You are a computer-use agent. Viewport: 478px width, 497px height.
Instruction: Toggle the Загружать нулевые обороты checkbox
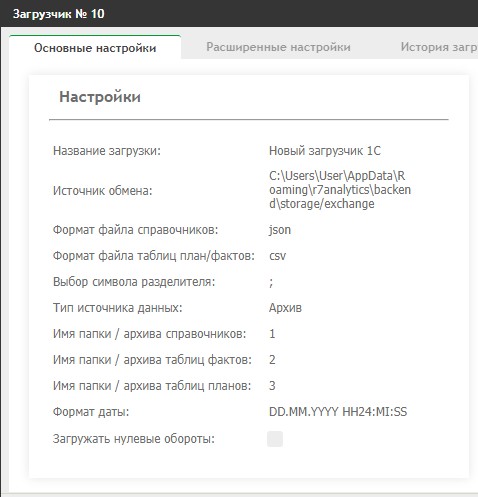click(x=275, y=439)
